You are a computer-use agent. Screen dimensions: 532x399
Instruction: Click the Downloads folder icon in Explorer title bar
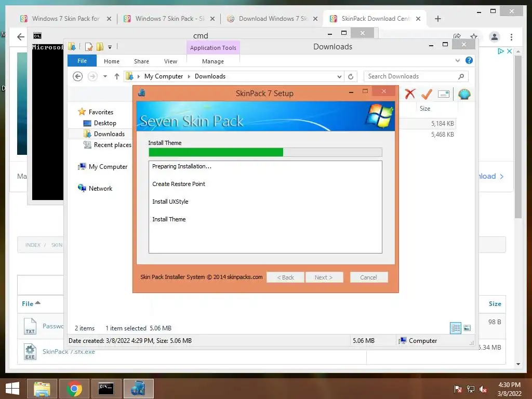coord(72,46)
